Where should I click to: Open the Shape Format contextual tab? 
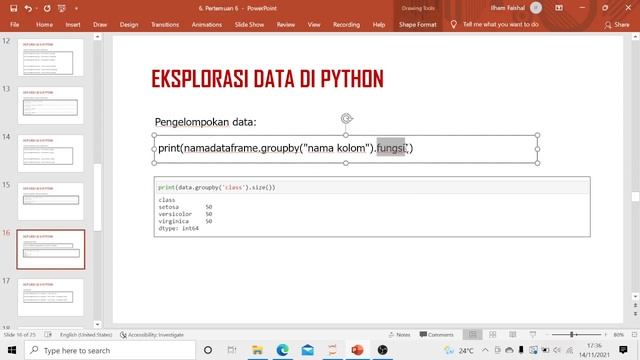pyautogui.click(x=418, y=24)
